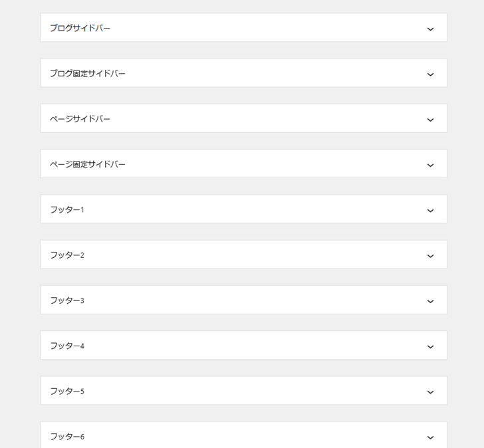Image resolution: width=484 pixels, height=448 pixels.
Task: Expand the フッター1 chevron arrow
Action: [430, 211]
